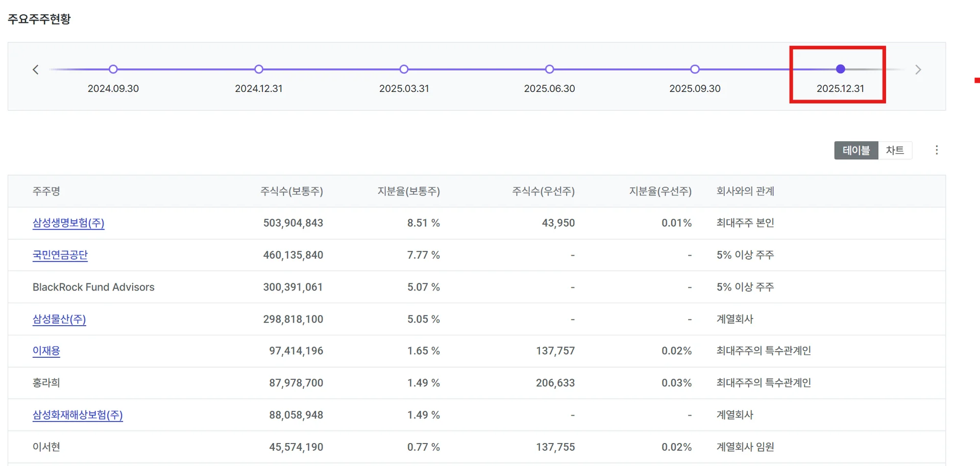Click the 지분율(보통주) column header

click(408, 191)
